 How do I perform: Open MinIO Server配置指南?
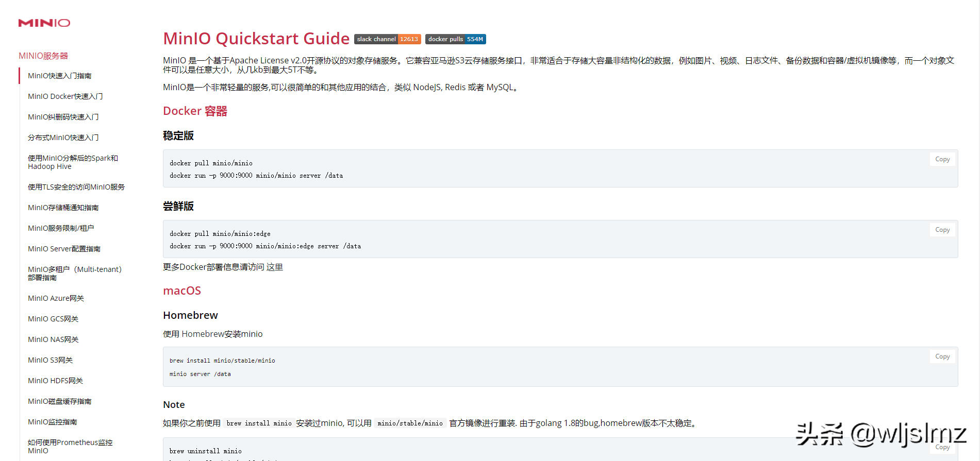pos(64,249)
